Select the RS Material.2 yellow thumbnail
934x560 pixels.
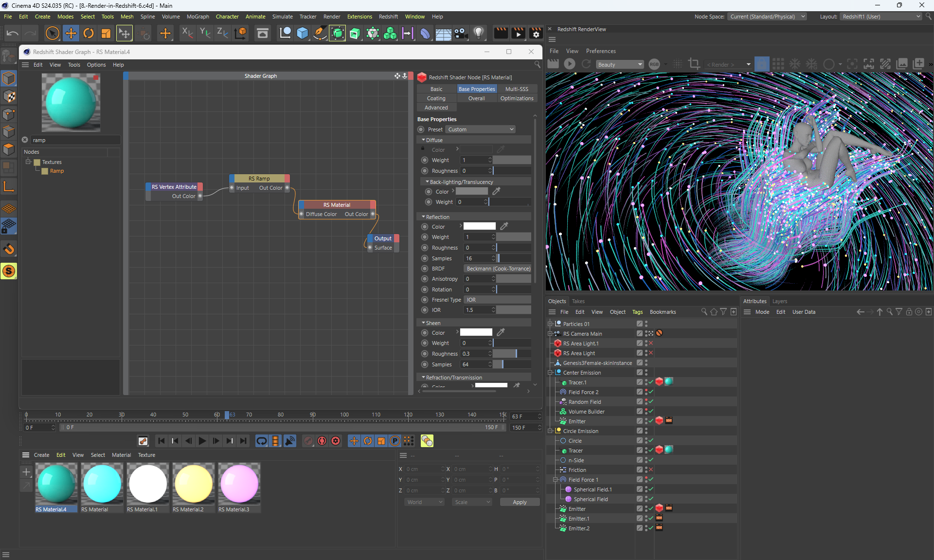[193, 484]
